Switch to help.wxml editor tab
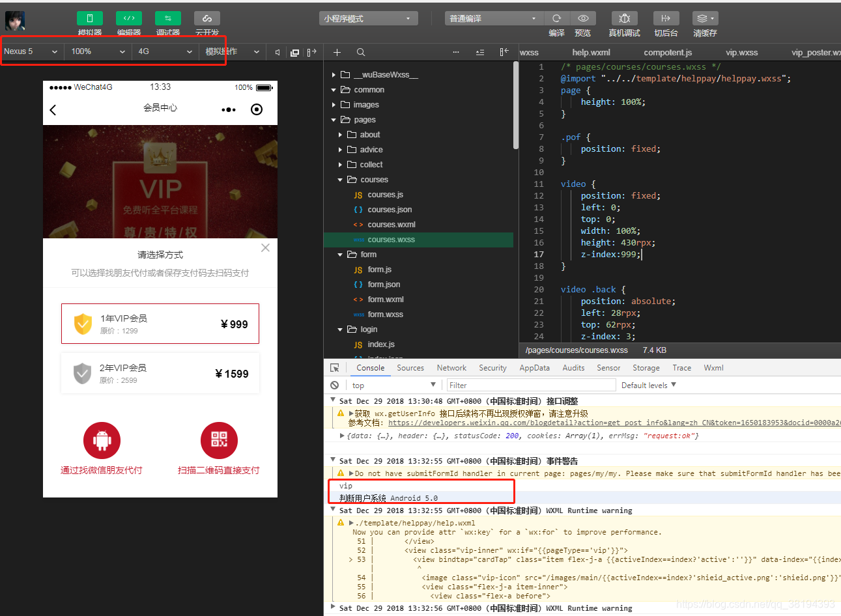The image size is (841, 616). point(591,53)
